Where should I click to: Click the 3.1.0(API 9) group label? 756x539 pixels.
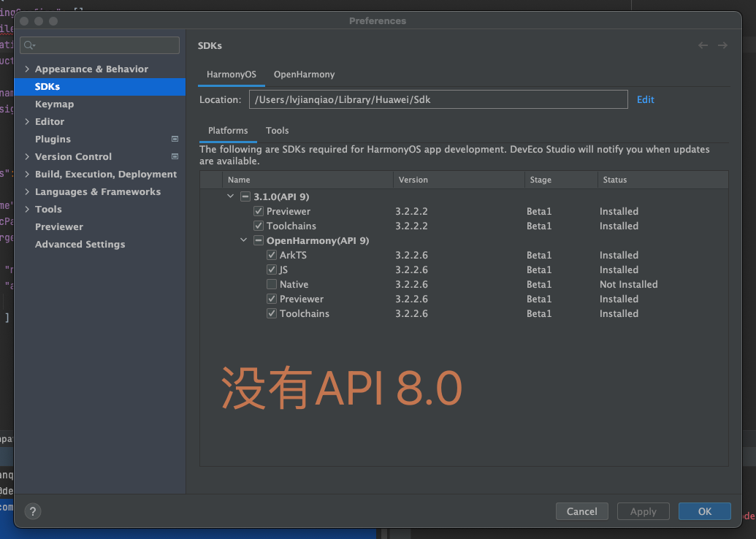[x=281, y=196]
